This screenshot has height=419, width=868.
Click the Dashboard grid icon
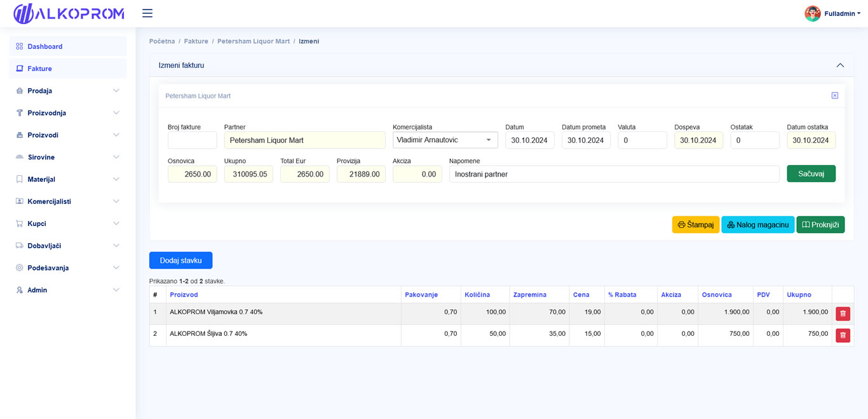point(19,46)
